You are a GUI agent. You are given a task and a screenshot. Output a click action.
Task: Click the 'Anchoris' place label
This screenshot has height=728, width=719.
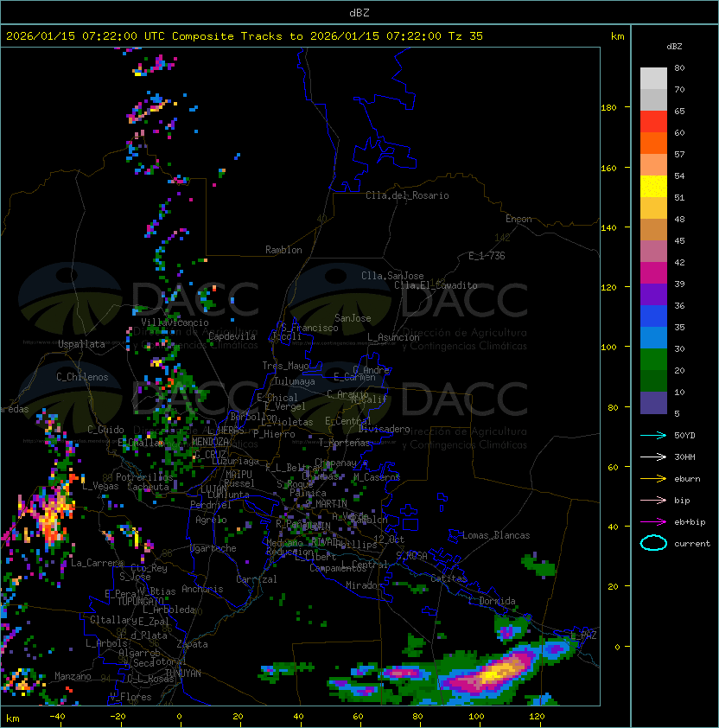202,589
